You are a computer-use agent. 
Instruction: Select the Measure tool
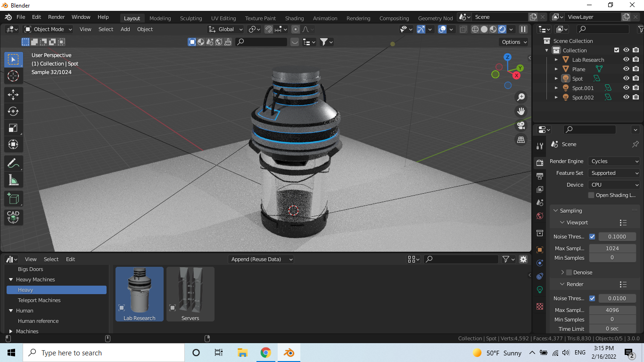pyautogui.click(x=13, y=180)
